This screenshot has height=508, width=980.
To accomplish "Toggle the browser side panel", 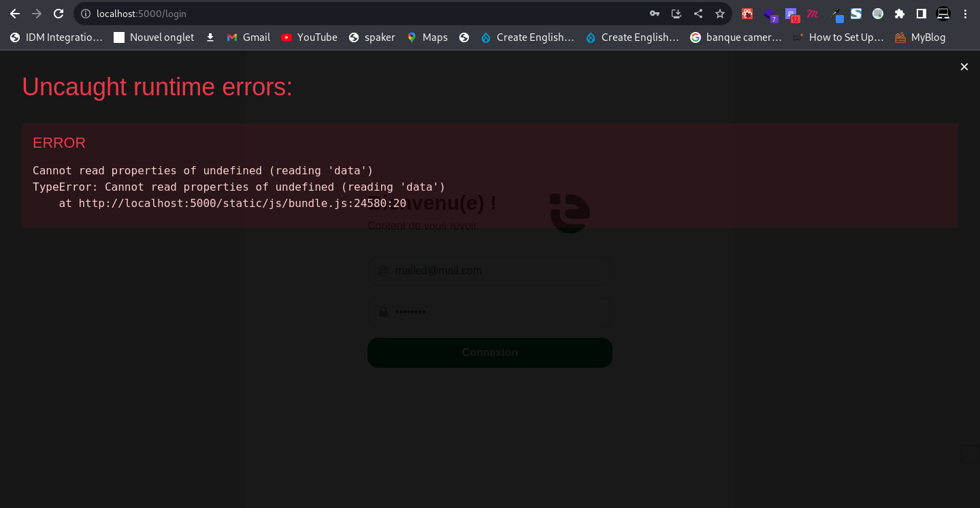I will [x=921, y=14].
